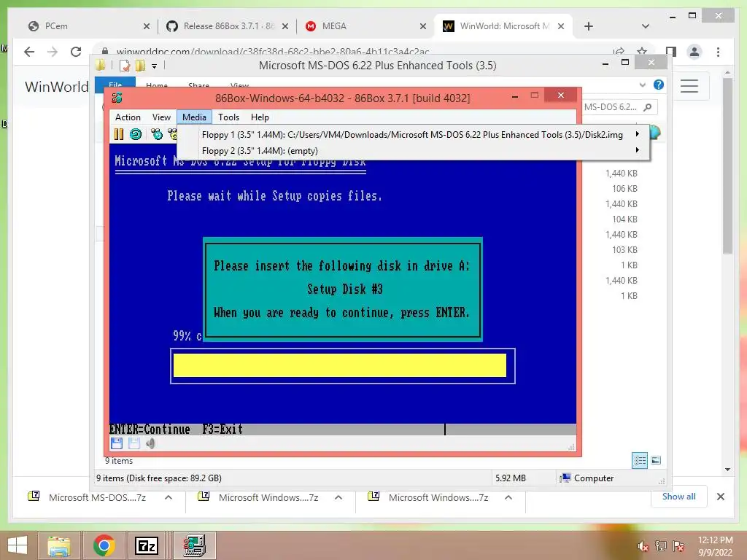Viewport: 747px width, 560px height.
Task: Click Show all downloads
Action: 679,497
